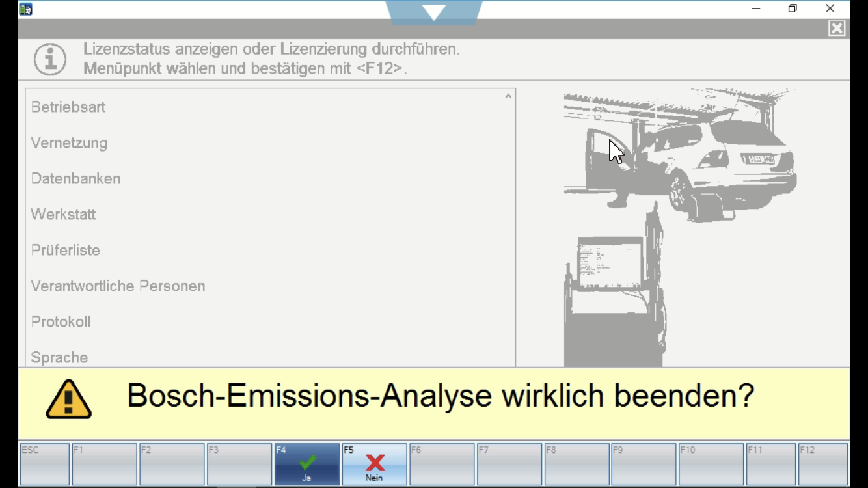This screenshot has width=868, height=488.
Task: Expand the blue top dropdown arrow
Action: pos(434,12)
